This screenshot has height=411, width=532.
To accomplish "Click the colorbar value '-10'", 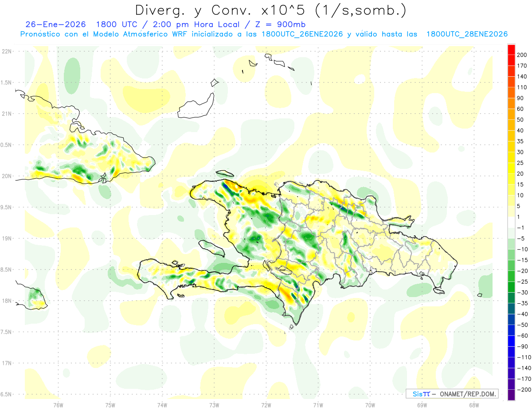I will 522,249.
